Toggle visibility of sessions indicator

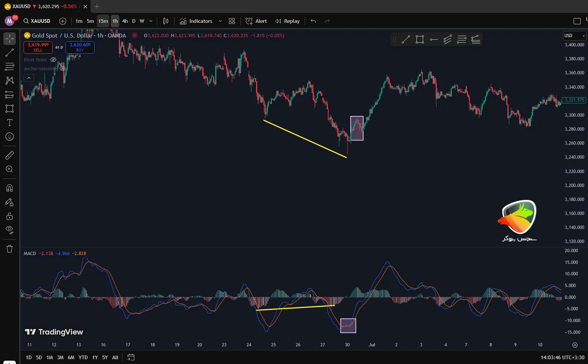(63, 68)
